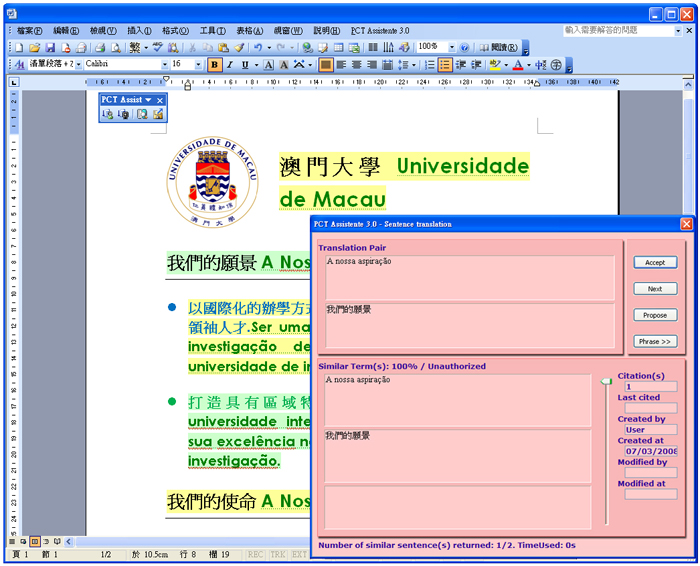
Task: Click the Phrase >> button
Action: pyautogui.click(x=655, y=341)
